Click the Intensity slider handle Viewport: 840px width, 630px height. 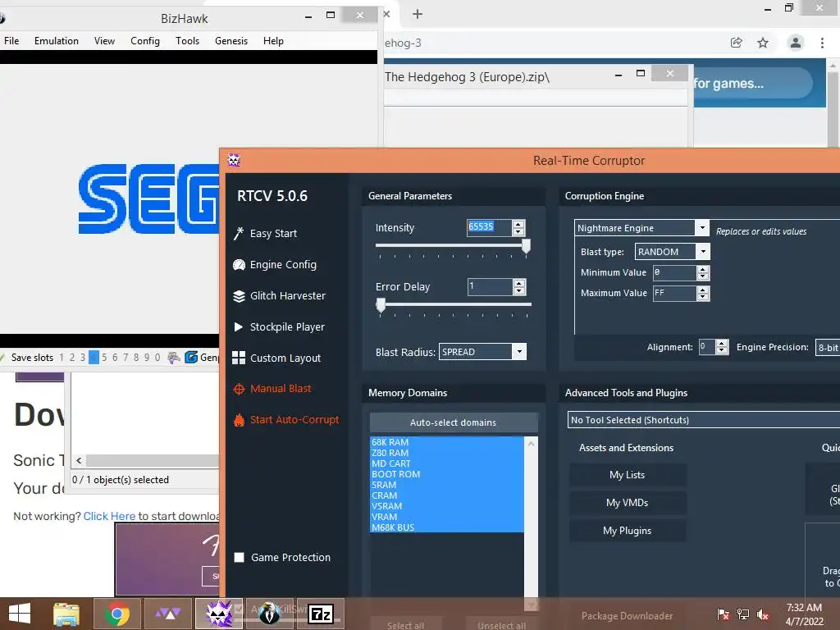click(526, 246)
